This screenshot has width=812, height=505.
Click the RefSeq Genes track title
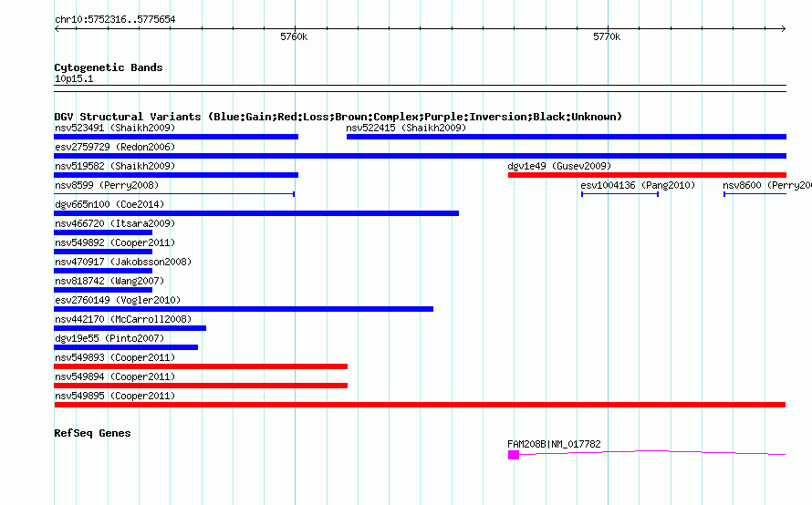click(92, 433)
